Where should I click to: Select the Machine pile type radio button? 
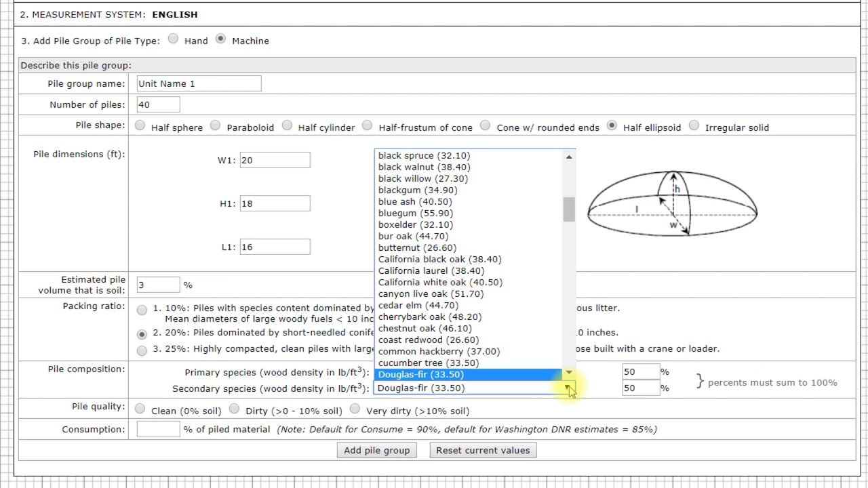click(x=220, y=39)
